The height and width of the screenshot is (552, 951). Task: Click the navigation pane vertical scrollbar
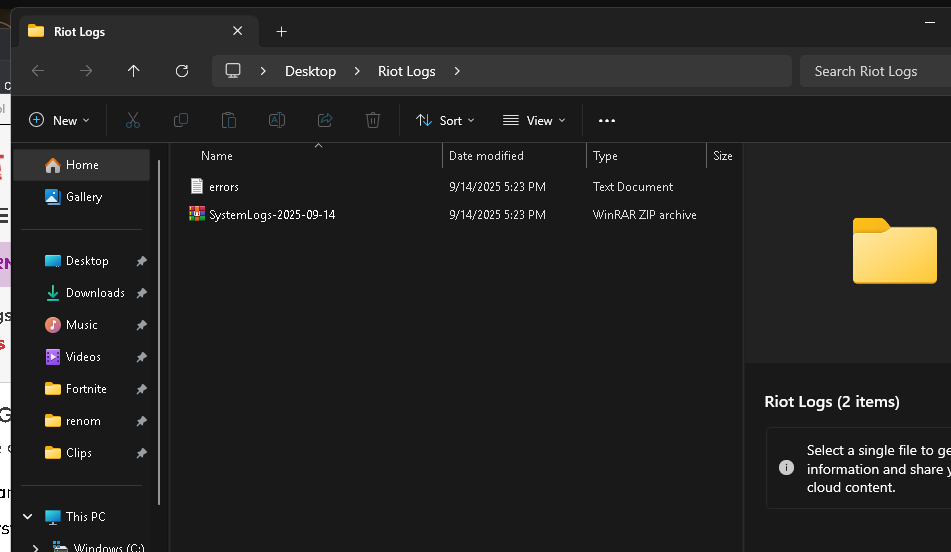pyautogui.click(x=159, y=332)
